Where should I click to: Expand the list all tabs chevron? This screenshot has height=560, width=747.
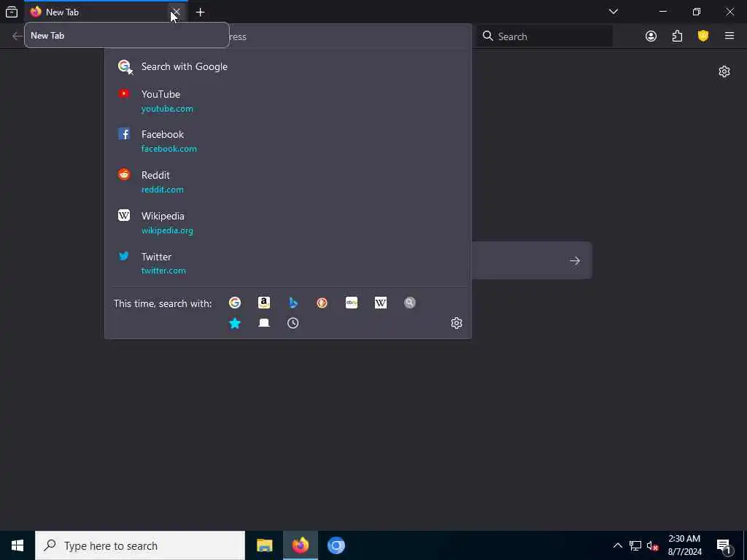[613, 12]
